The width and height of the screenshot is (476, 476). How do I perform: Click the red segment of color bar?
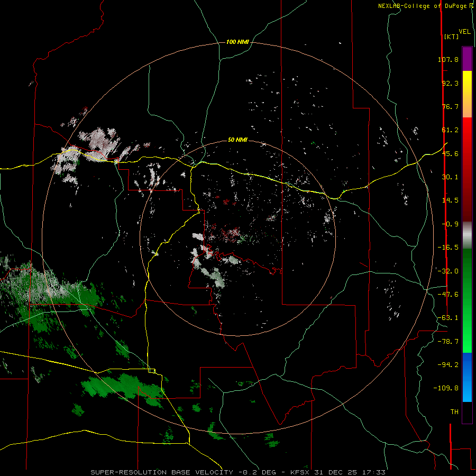click(x=467, y=169)
